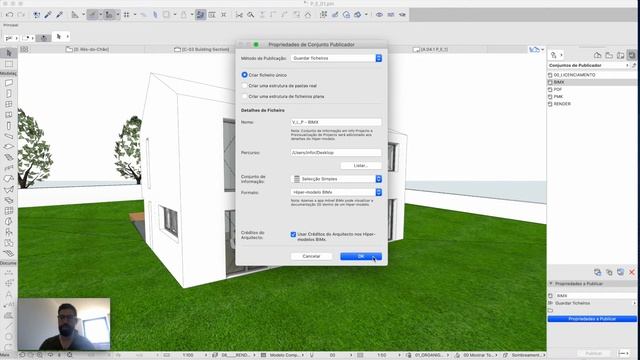The width and height of the screenshot is (640, 360).
Task: Select the Slab tool in toolbox
Action: click(x=9, y=147)
